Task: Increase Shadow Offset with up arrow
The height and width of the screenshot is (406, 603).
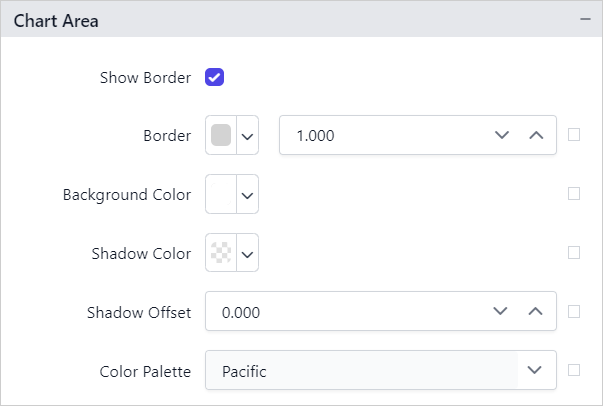Action: [536, 312]
